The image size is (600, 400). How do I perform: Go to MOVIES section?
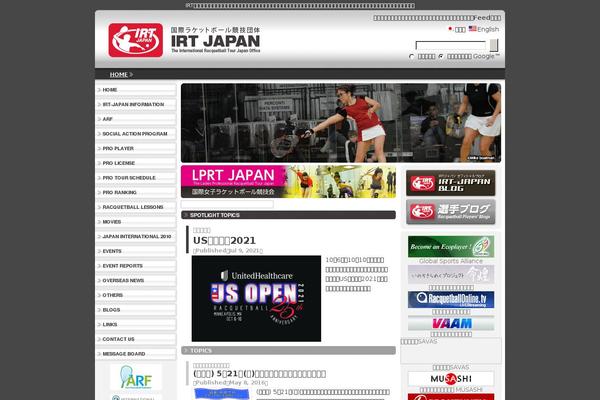[x=136, y=222]
